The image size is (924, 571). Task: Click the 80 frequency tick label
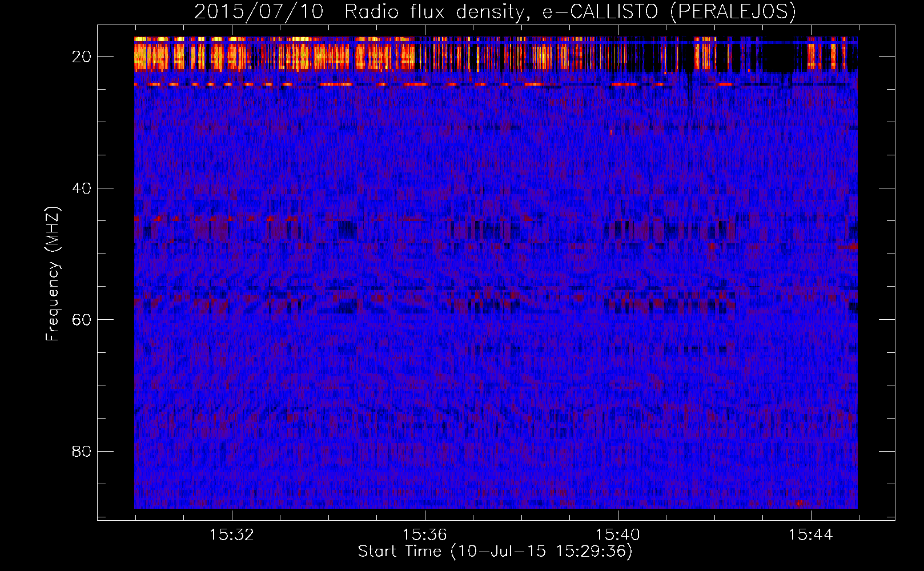[x=82, y=452]
